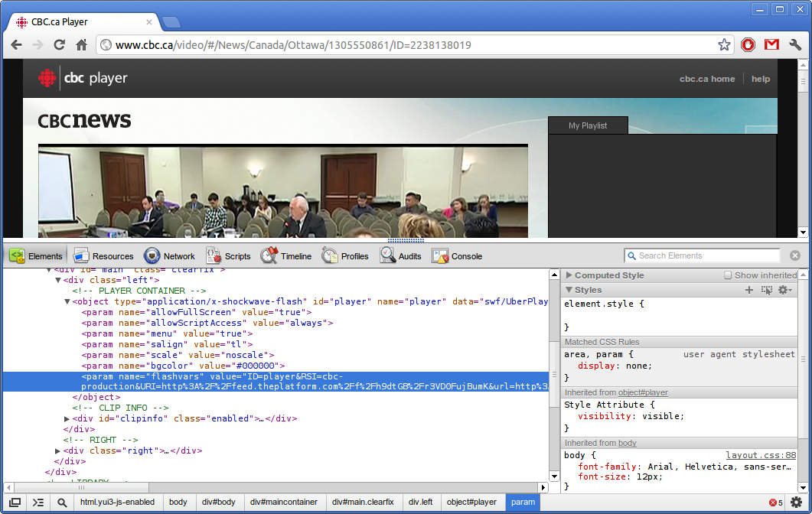Screen dimensions: 812x514
Task: Collapse the object#player node
Action: point(67,302)
